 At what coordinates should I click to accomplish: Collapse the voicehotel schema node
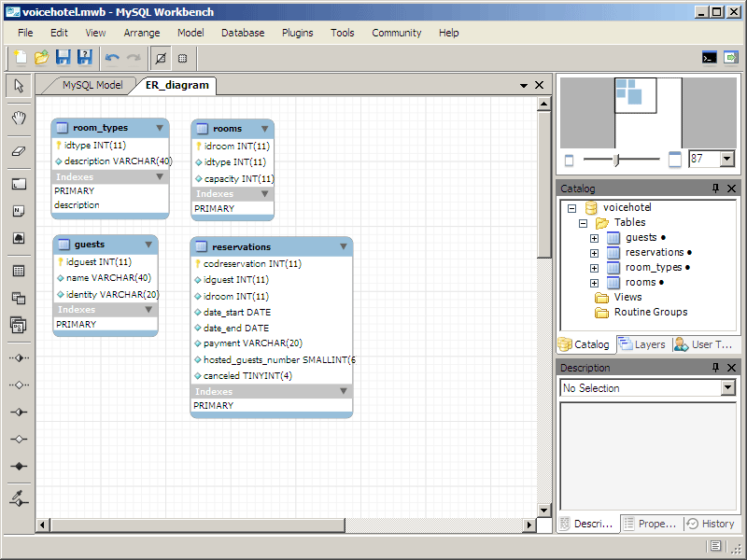click(571, 208)
